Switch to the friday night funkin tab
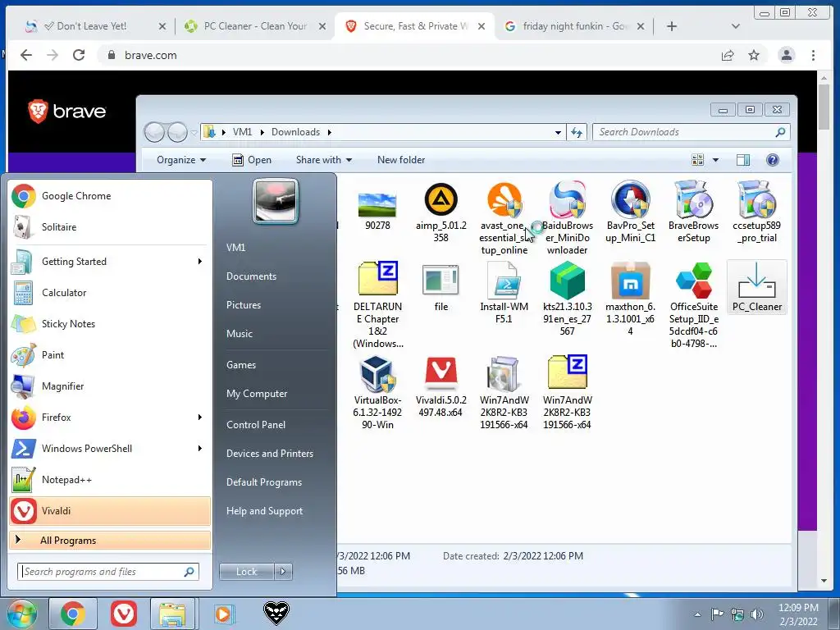The image size is (840, 630). point(573,26)
